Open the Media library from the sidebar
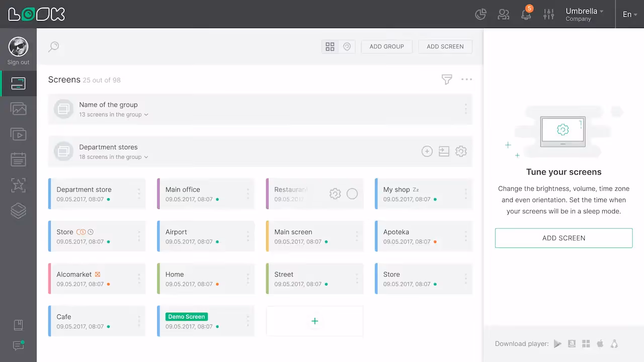 tap(18, 109)
